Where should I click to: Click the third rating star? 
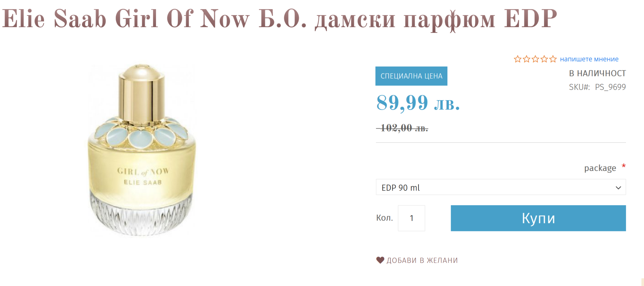tap(535, 59)
